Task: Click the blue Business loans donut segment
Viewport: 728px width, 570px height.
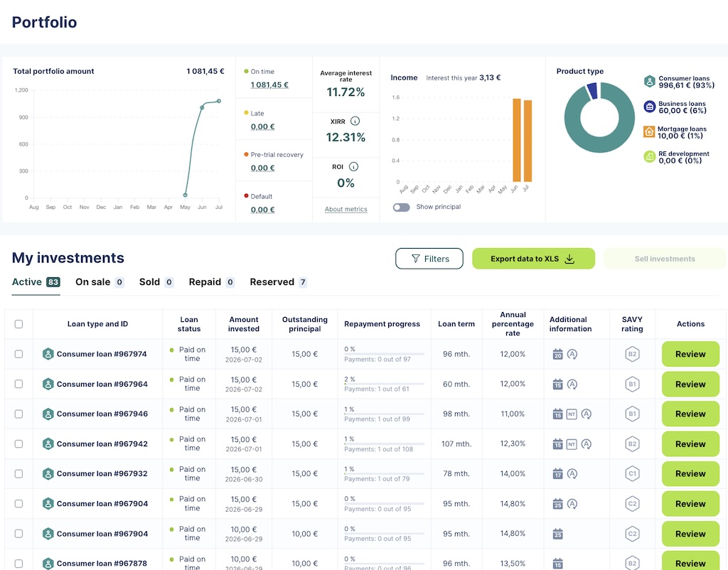Action: coord(591,90)
